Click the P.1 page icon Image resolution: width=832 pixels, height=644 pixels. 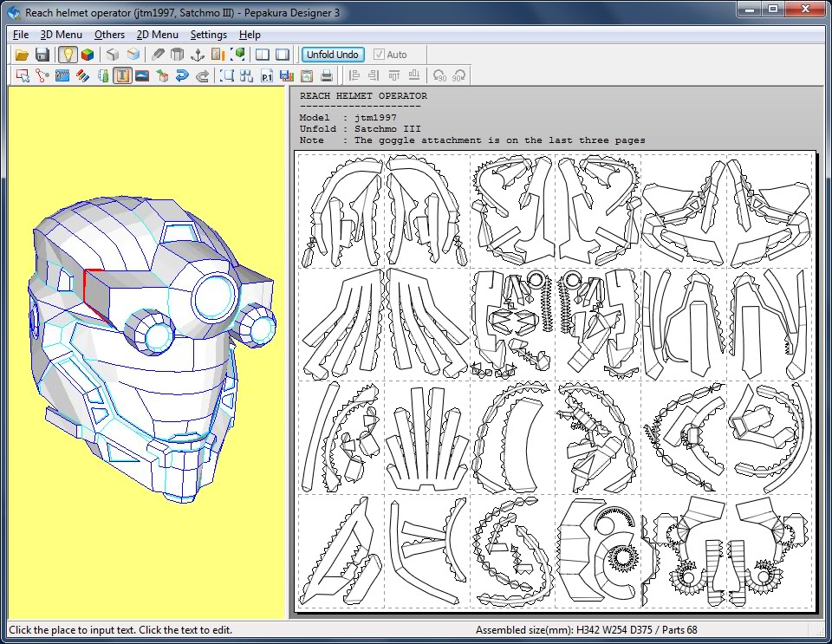267,76
